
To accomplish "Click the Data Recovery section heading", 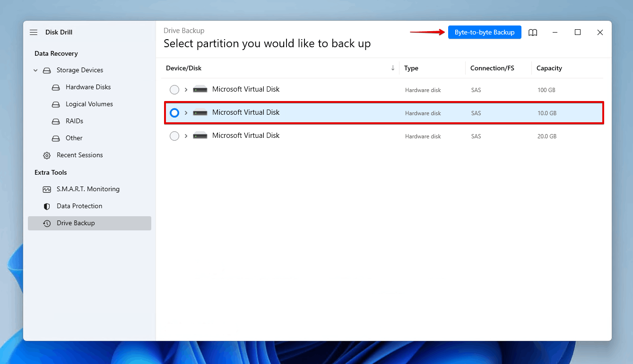I will tap(56, 53).
